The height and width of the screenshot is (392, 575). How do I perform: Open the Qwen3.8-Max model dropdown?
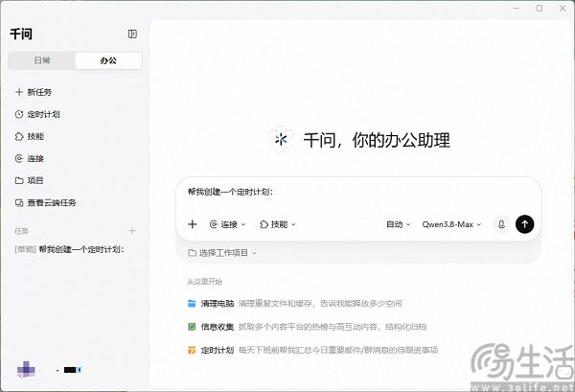click(x=451, y=224)
